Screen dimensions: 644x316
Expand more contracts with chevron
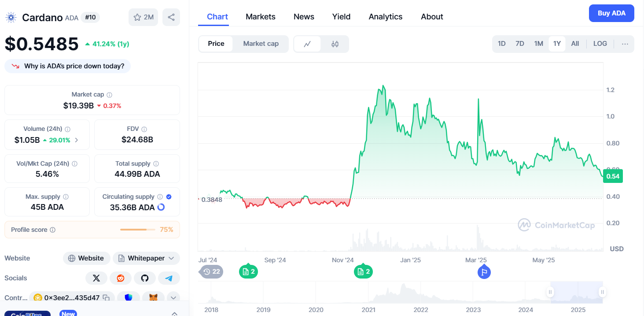coord(173,298)
